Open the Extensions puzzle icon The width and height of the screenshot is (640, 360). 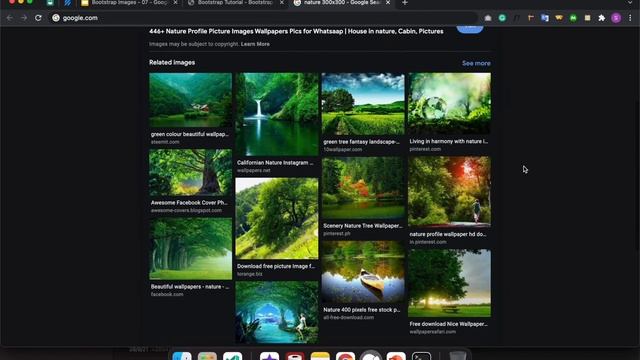(x=602, y=18)
